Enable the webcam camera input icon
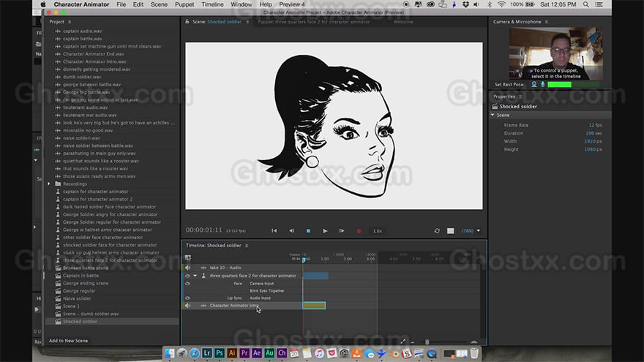The image size is (644, 362). pos(534,84)
